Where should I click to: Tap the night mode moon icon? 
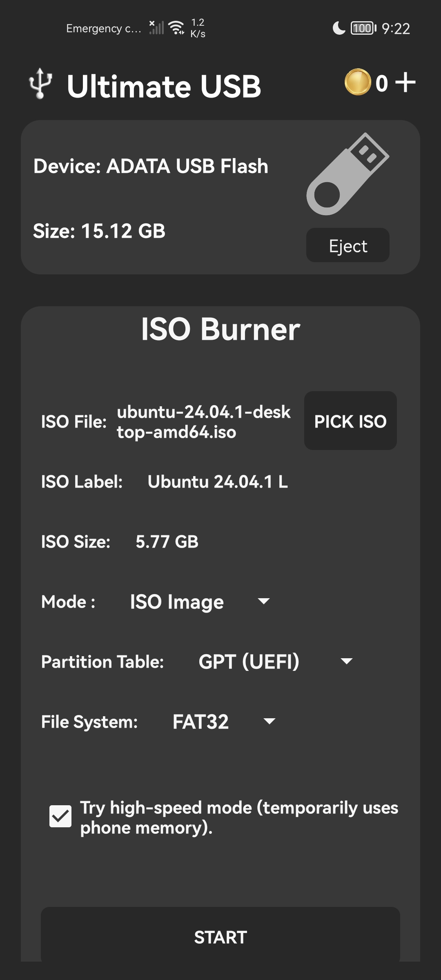[338, 28]
